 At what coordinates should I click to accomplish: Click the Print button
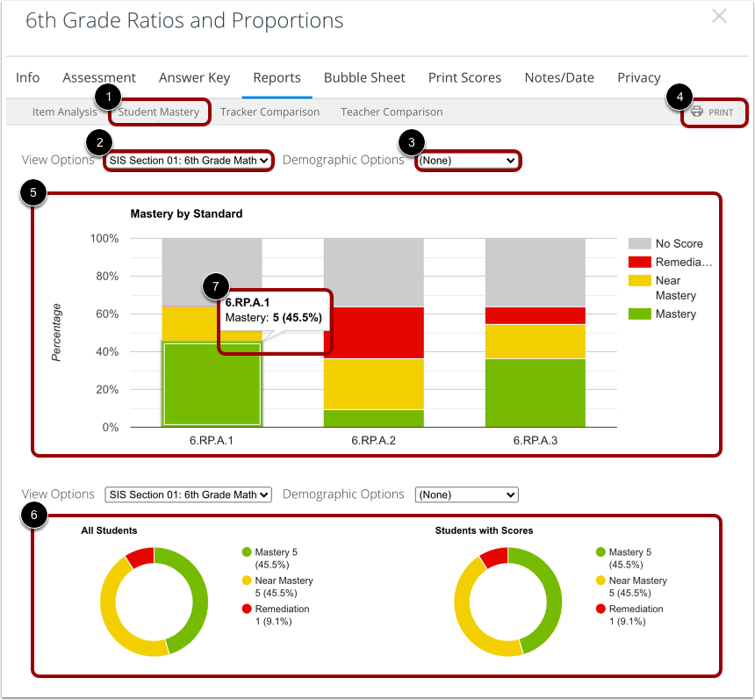tap(714, 112)
